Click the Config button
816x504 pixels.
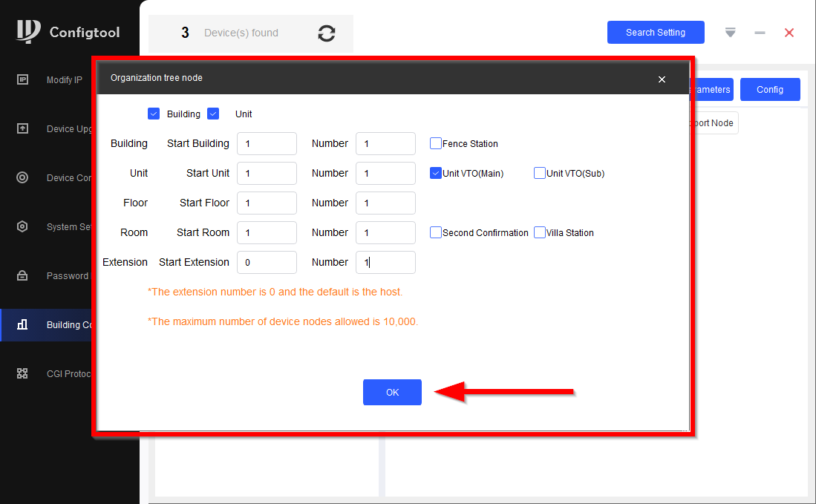click(770, 90)
